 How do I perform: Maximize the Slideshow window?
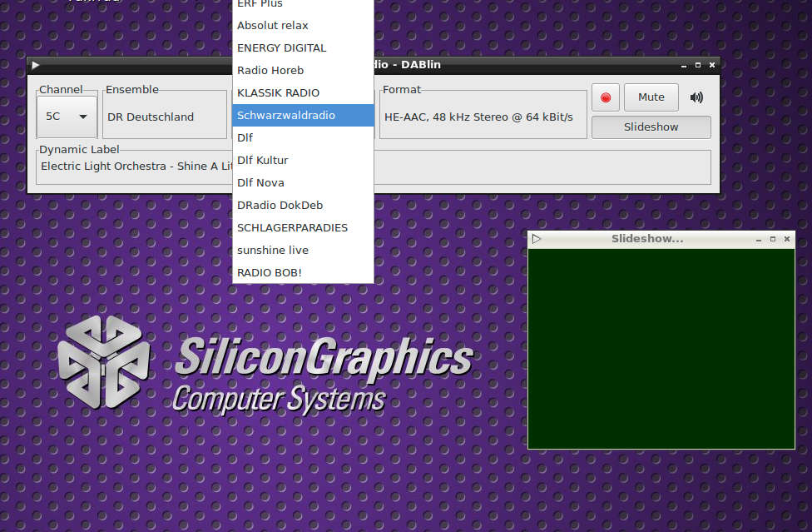[772, 240]
